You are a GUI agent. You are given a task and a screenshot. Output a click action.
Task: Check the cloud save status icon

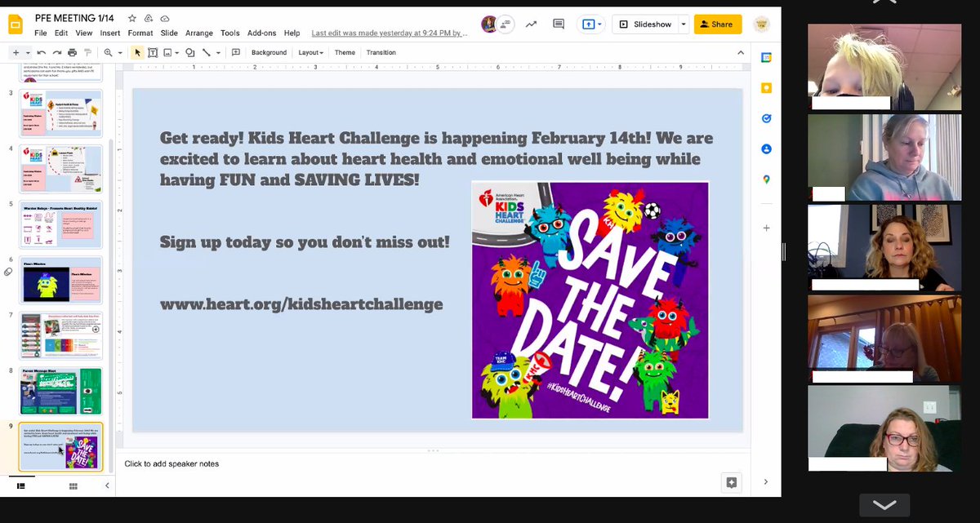(x=165, y=18)
